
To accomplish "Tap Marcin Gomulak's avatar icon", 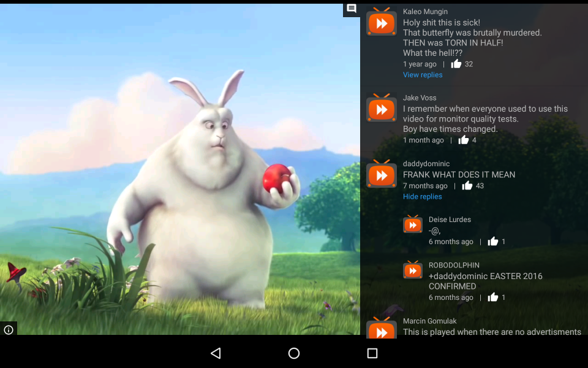I will pyautogui.click(x=381, y=329).
